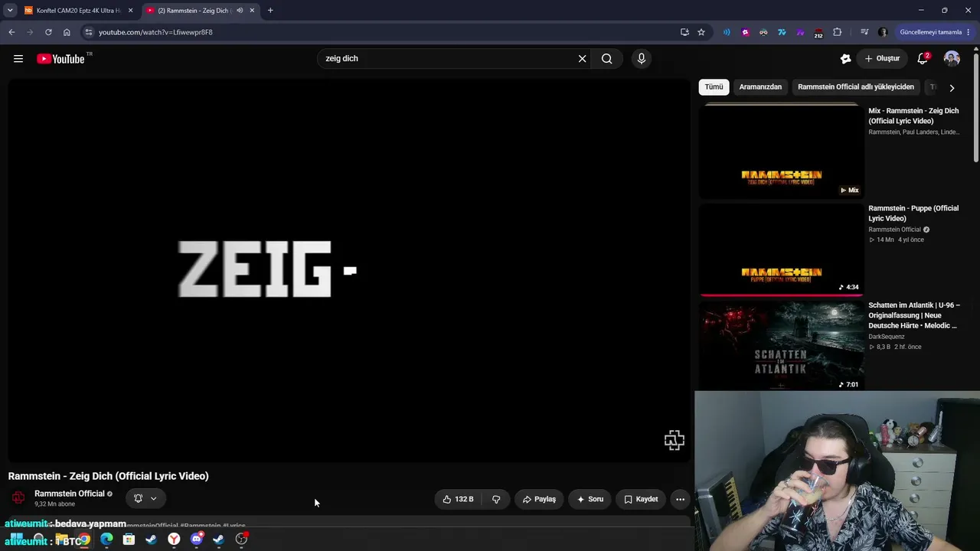Open YouTube notifications bell
This screenshot has width=980, height=551.
click(923, 59)
